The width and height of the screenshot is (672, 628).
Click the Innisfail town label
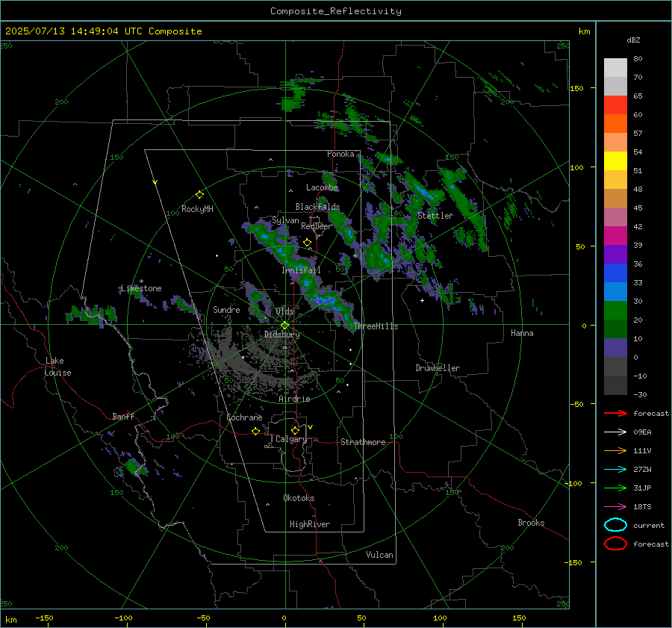pos(301,270)
